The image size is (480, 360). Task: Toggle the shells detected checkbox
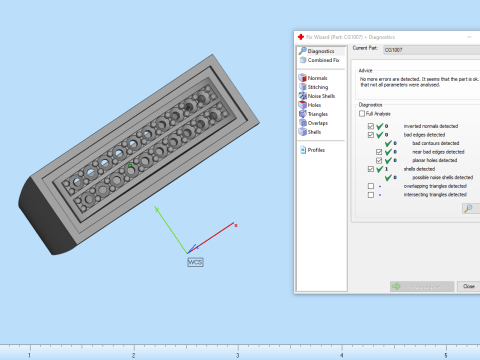coord(371,169)
